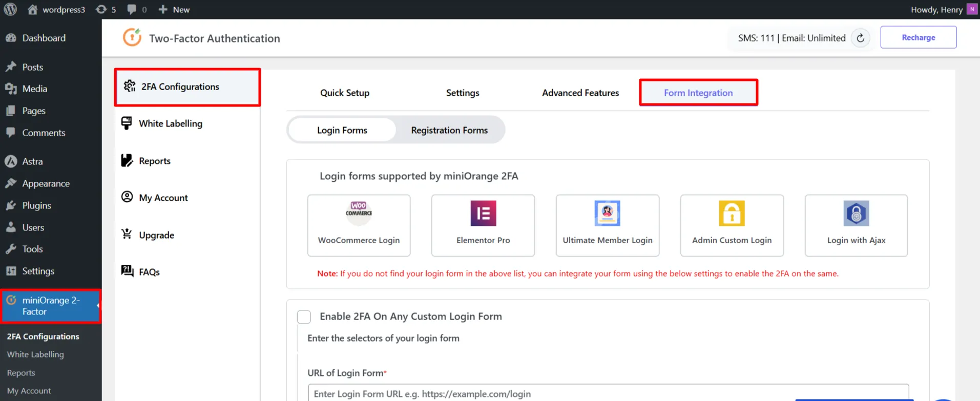Screen dimensions: 980x401
Task: Click the URL of Login Form field
Action: click(608, 393)
